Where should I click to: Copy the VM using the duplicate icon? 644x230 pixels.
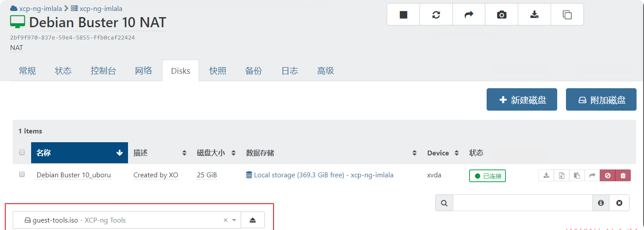click(567, 14)
